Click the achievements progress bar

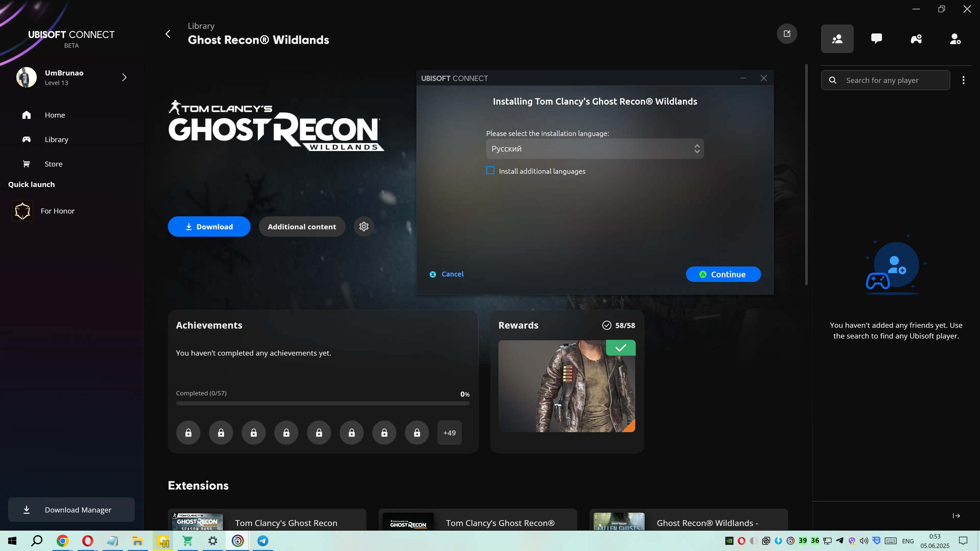(323, 403)
